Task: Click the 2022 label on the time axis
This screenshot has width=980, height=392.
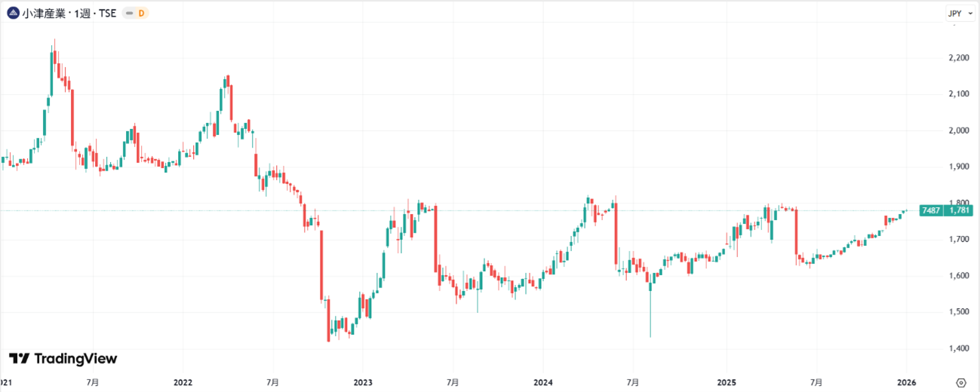Action: (x=183, y=382)
